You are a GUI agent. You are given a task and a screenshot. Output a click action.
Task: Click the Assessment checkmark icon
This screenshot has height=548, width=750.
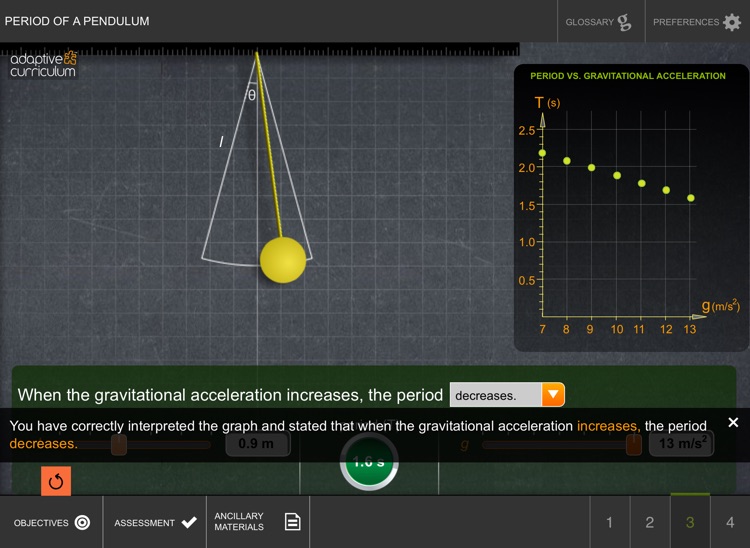pyautogui.click(x=189, y=522)
